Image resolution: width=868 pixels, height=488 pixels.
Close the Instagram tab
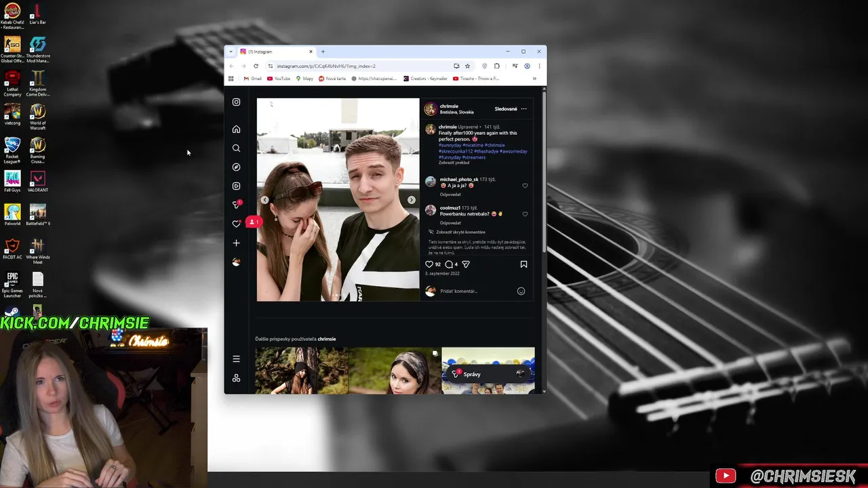311,52
